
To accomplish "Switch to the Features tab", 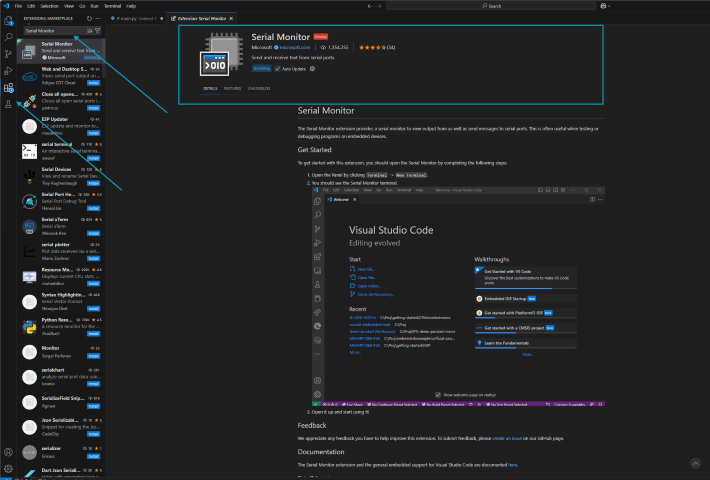I will coord(232,89).
